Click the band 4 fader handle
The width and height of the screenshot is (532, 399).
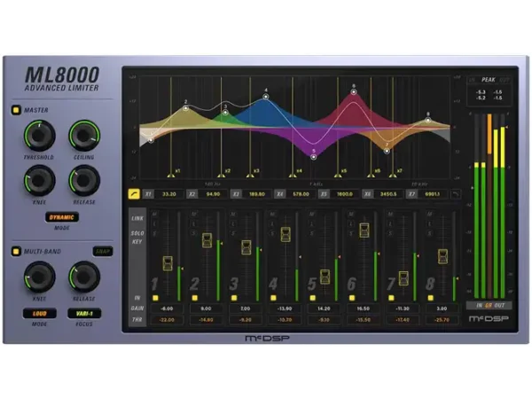point(286,234)
